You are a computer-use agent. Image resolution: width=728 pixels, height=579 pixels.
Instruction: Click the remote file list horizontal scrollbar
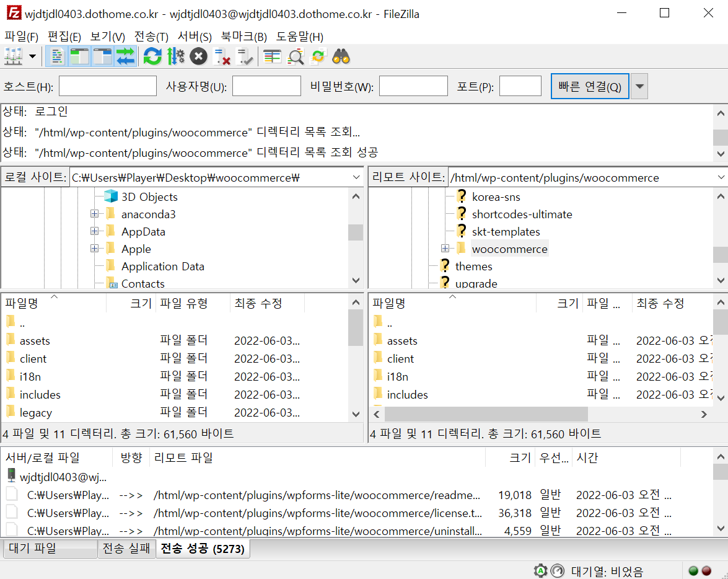(x=486, y=413)
